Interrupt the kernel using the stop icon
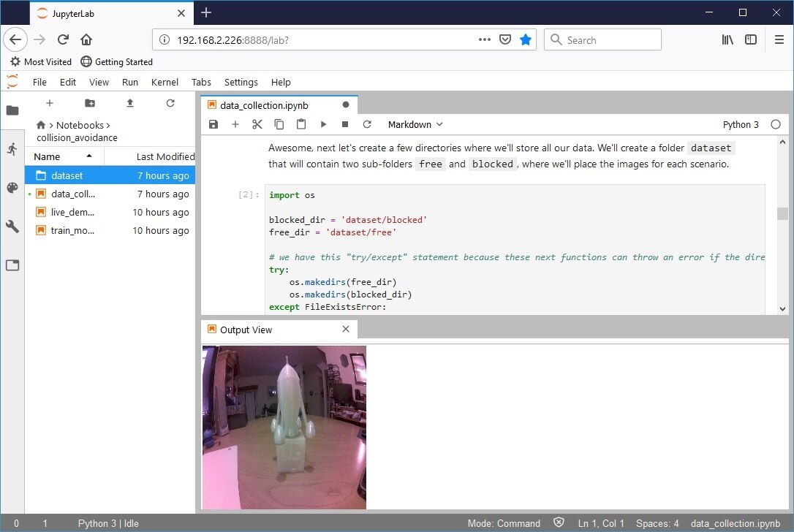Screen dimensions: 794x532 pos(345,124)
